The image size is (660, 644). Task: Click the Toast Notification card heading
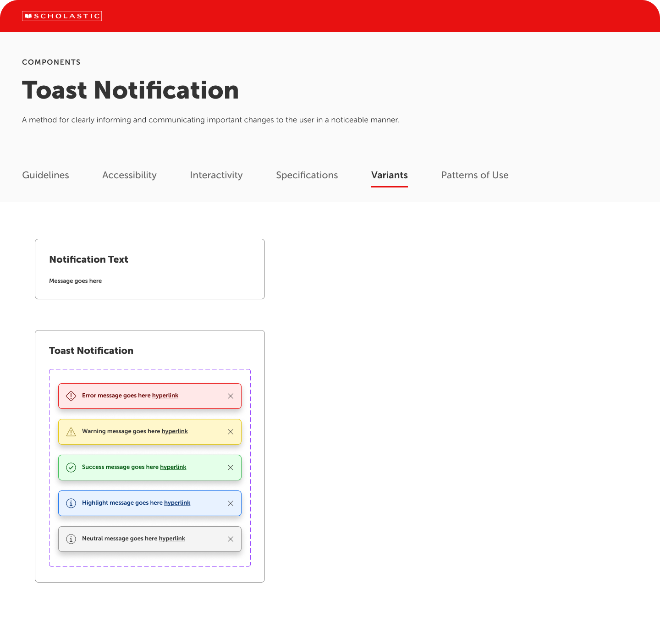click(91, 351)
